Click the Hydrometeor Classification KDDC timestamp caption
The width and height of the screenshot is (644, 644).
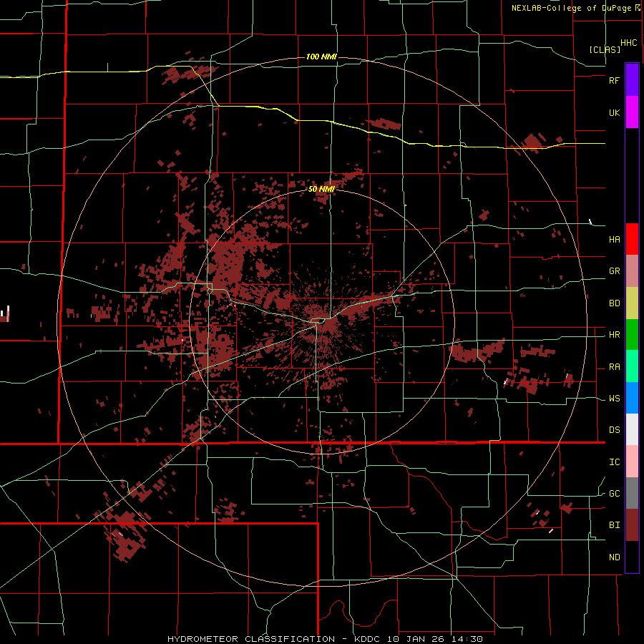[325, 639]
